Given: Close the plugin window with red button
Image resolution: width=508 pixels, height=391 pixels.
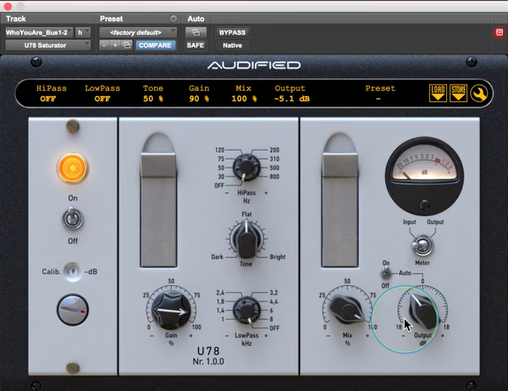Looking at the screenshot, I should coord(8,6).
